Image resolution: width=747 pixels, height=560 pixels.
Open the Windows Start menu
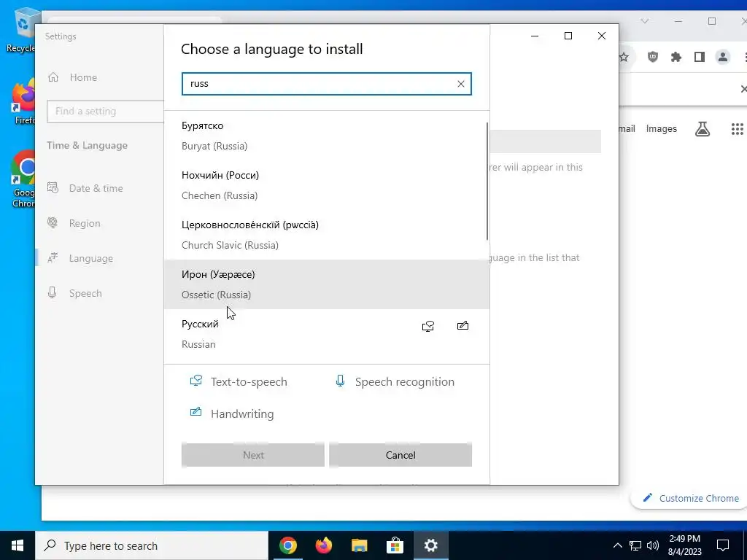point(18,545)
